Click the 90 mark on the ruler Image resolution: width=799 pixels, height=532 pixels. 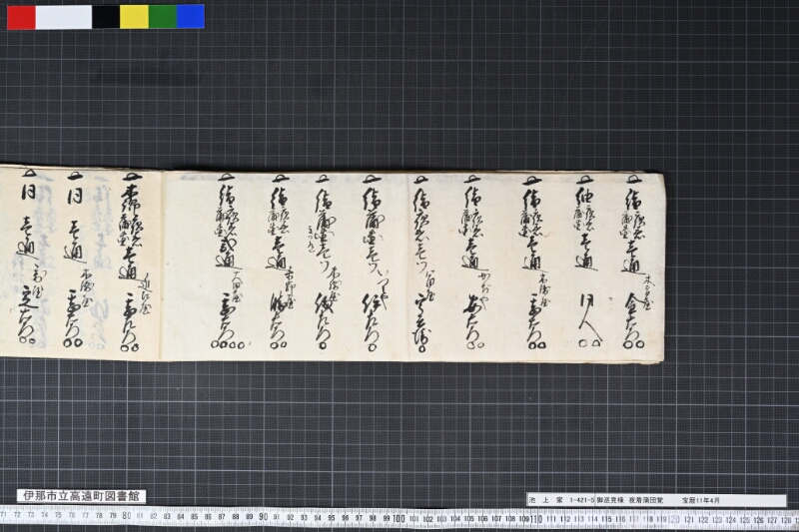263,517
